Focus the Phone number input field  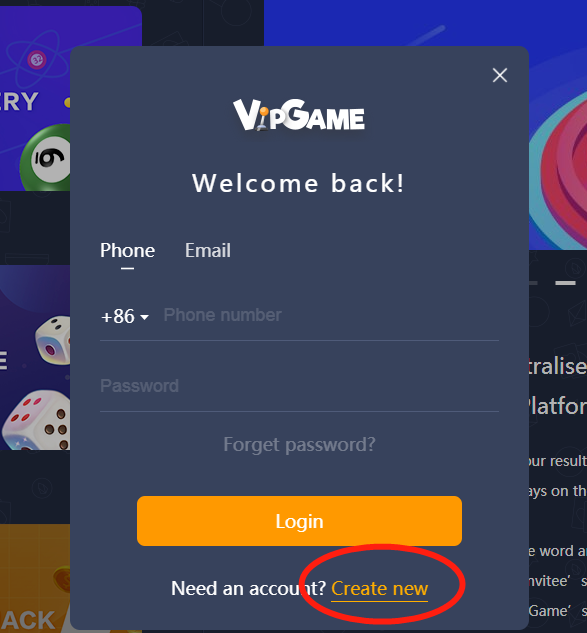tap(331, 315)
